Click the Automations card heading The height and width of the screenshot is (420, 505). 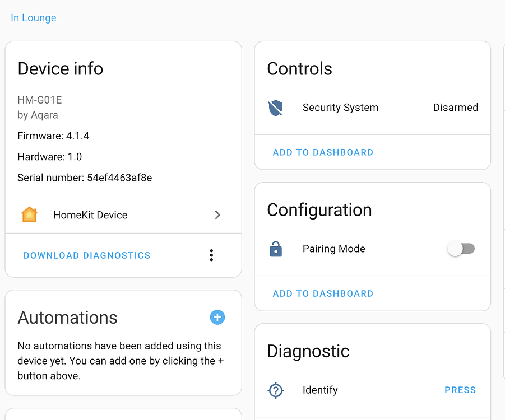coord(67,318)
